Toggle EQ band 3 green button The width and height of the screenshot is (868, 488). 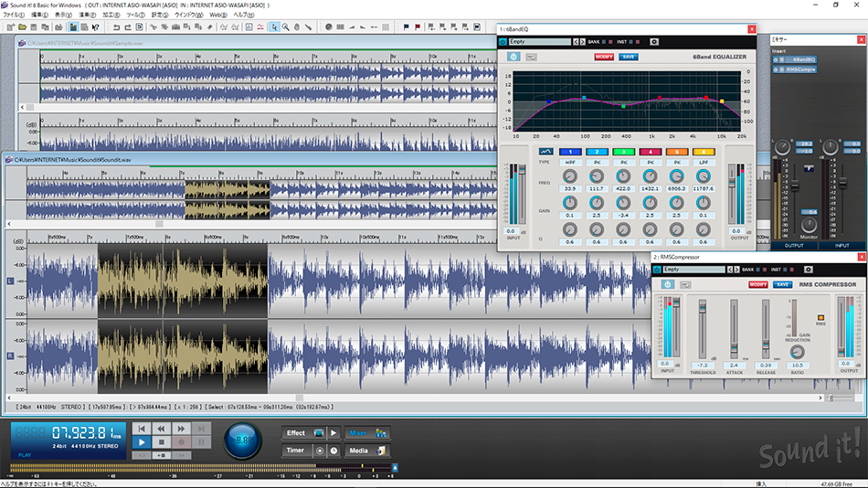coord(623,152)
